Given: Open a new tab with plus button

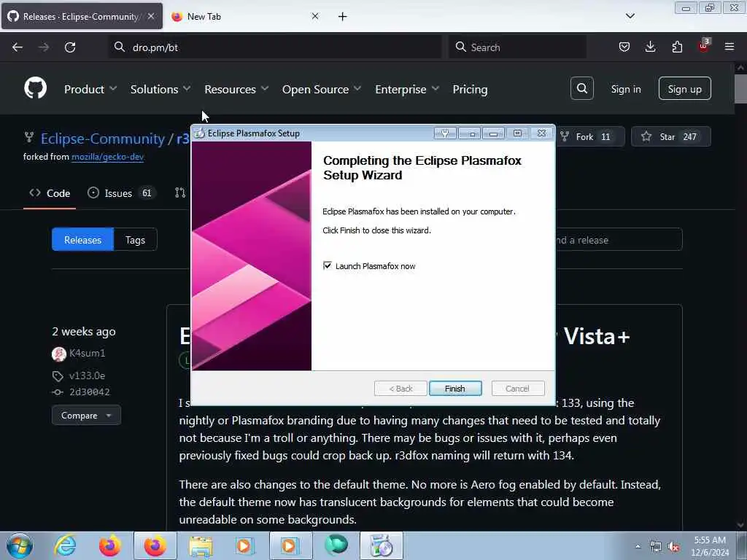Looking at the screenshot, I should (343, 17).
